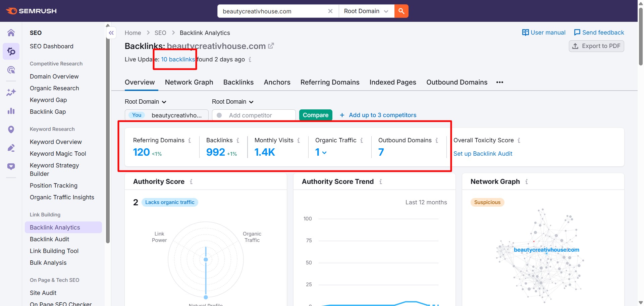Open more tabs via three-dot menu

click(500, 82)
